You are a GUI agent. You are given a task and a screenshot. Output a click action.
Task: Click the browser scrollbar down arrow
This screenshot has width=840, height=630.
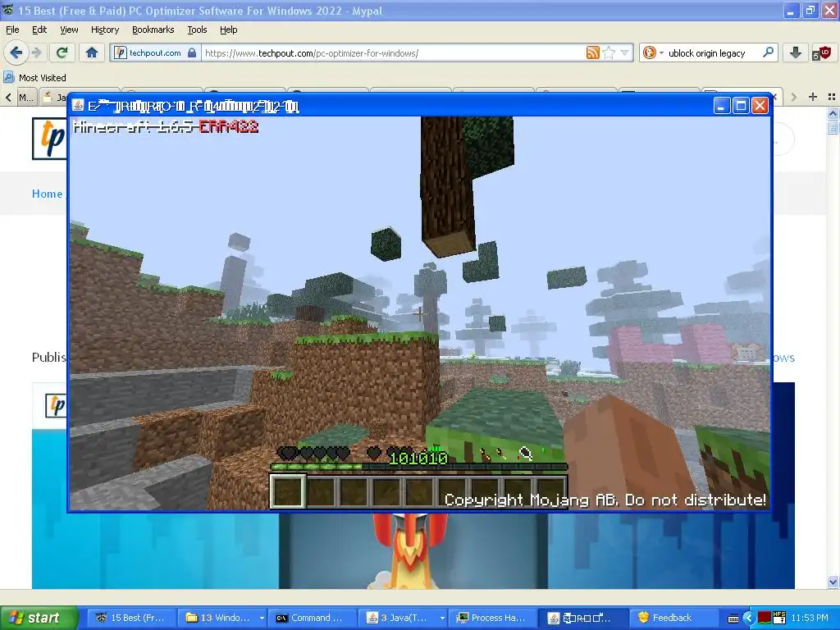point(833,582)
